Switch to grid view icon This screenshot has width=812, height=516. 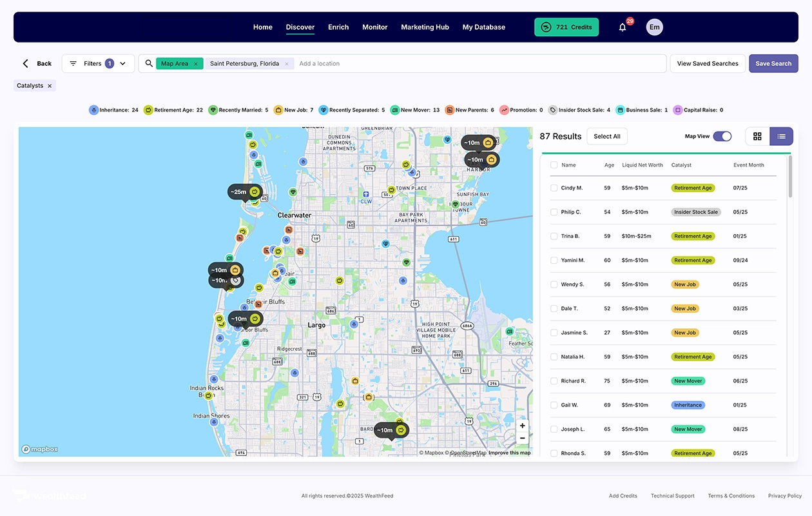757,136
